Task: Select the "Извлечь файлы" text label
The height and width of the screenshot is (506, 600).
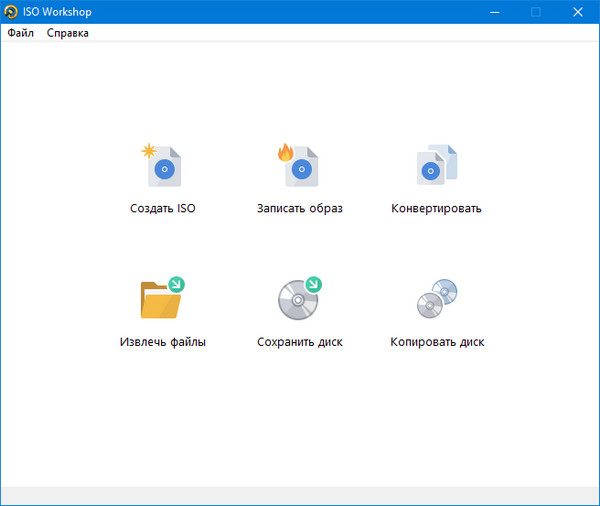Action: (163, 342)
